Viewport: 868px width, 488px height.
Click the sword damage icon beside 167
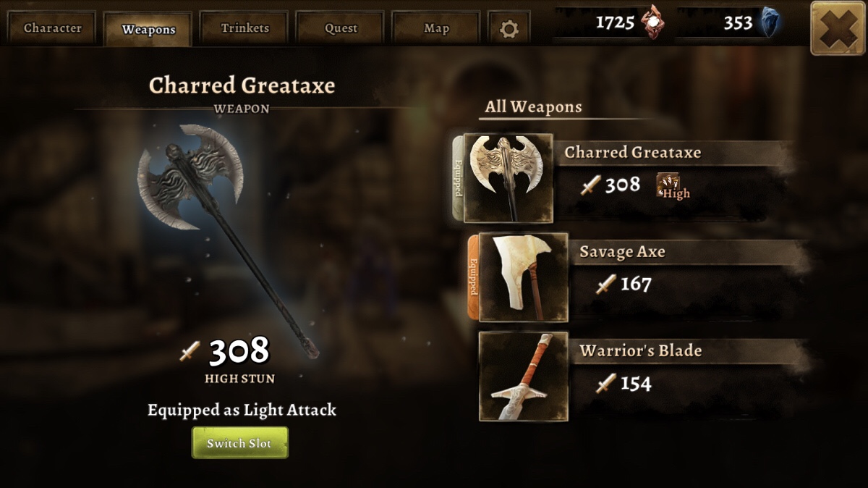click(605, 284)
